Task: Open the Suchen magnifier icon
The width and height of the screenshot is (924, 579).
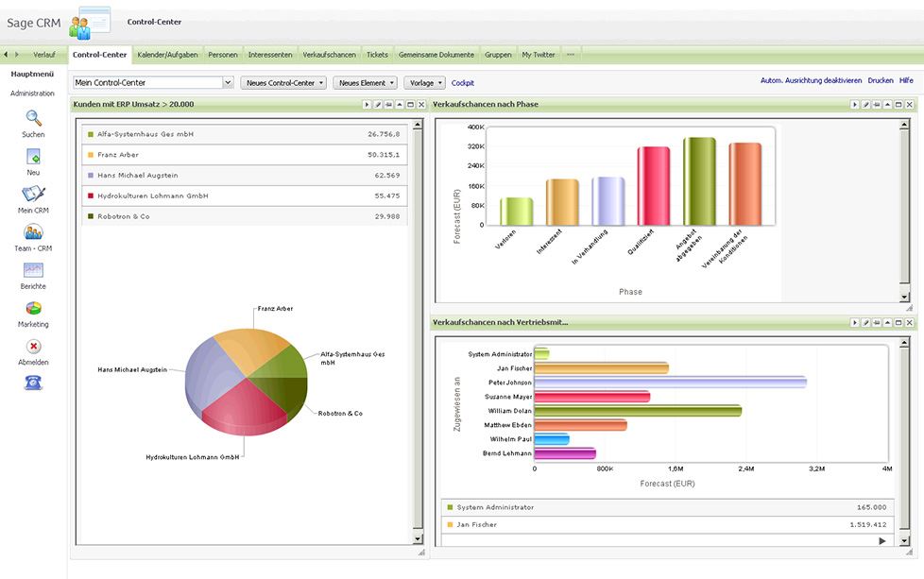Action: point(33,118)
